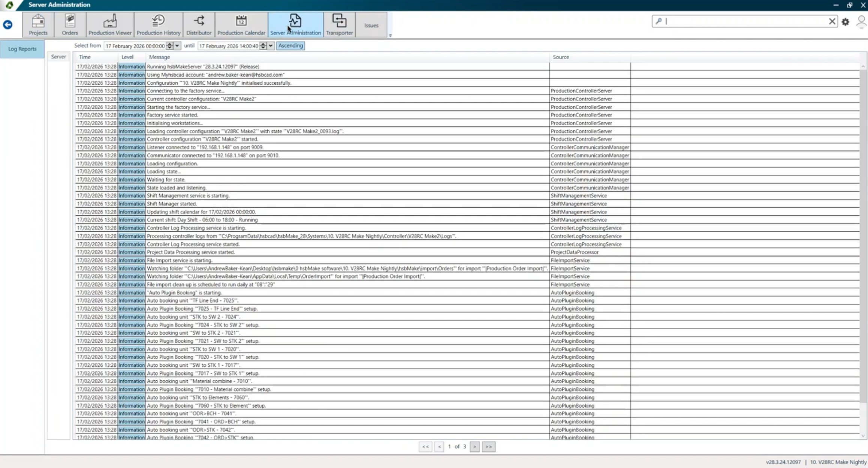Expand the until date dropdown
This screenshot has width=868, height=468.
click(271, 46)
